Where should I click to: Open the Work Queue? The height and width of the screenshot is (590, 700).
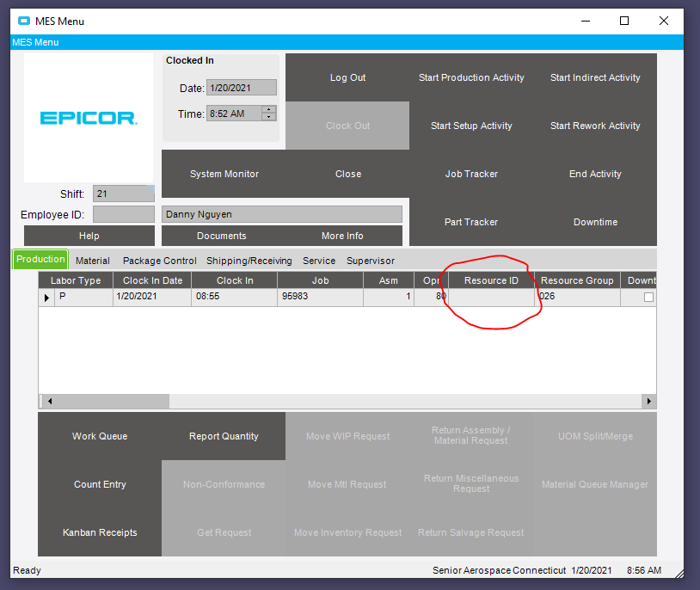tap(100, 436)
